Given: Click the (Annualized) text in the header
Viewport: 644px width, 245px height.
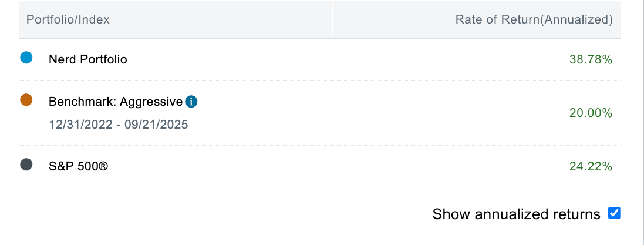Looking at the screenshot, I should (576, 19).
